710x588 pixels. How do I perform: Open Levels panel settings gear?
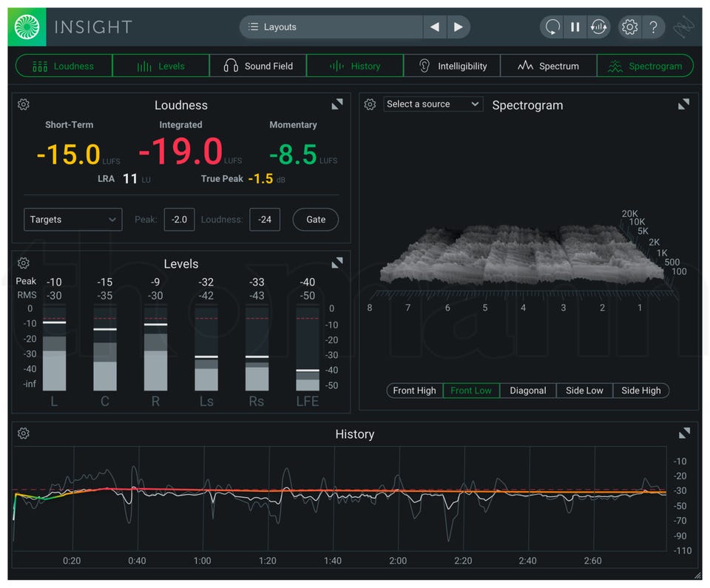pyautogui.click(x=24, y=263)
